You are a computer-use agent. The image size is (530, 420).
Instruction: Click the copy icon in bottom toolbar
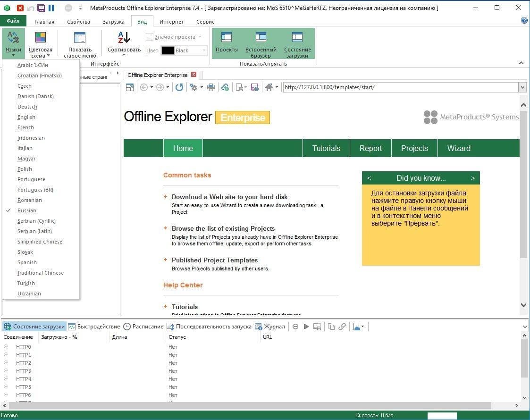(x=331, y=327)
